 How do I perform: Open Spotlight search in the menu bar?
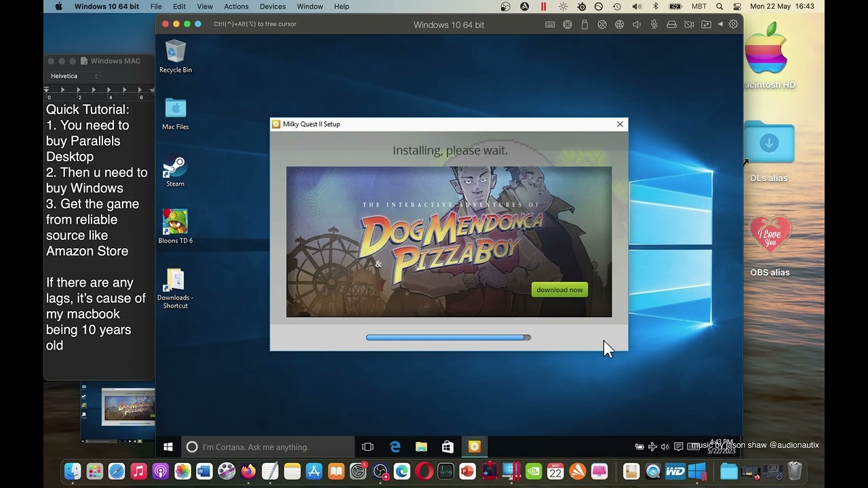tap(719, 6)
